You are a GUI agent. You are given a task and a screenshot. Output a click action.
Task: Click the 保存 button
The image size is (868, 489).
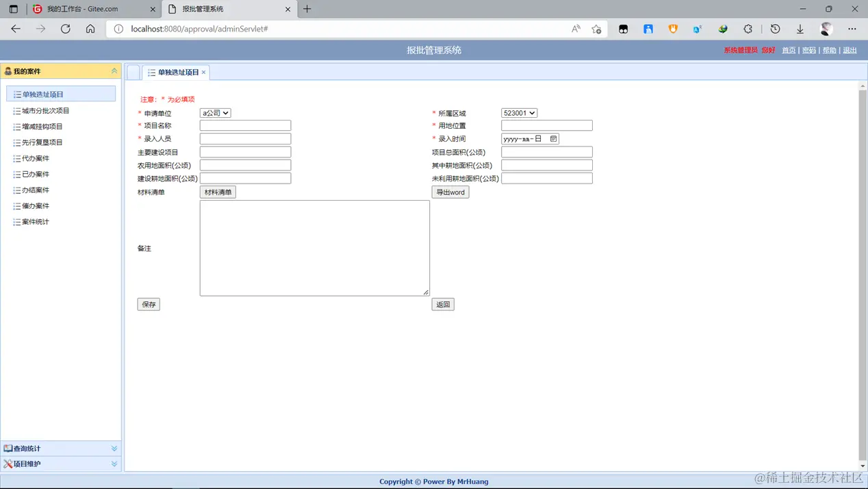click(x=149, y=304)
